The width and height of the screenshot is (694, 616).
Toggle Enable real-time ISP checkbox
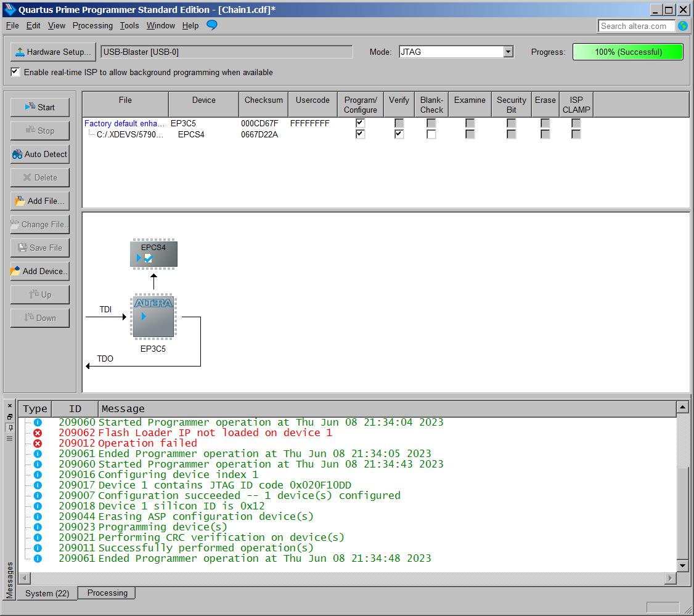15,72
